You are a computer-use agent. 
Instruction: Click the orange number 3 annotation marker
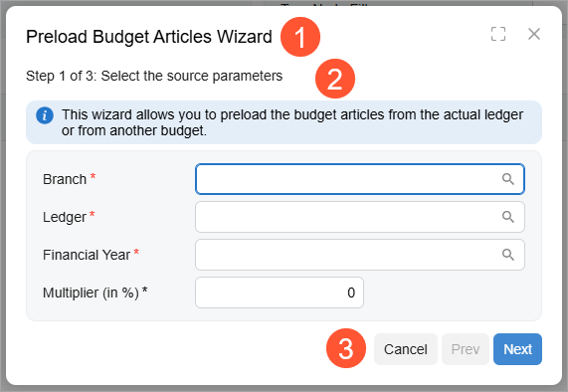click(346, 348)
